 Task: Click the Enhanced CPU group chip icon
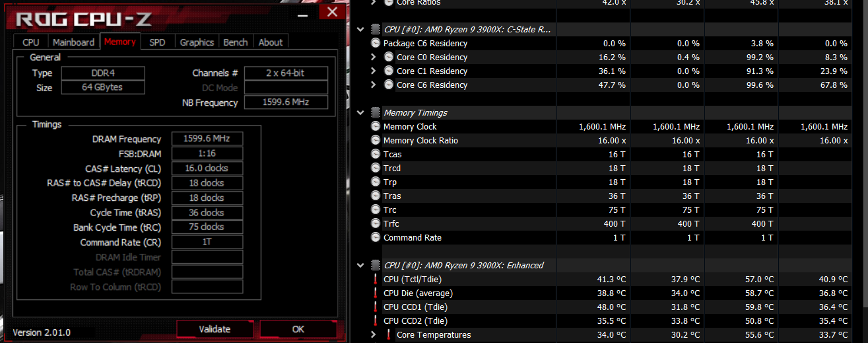point(376,265)
